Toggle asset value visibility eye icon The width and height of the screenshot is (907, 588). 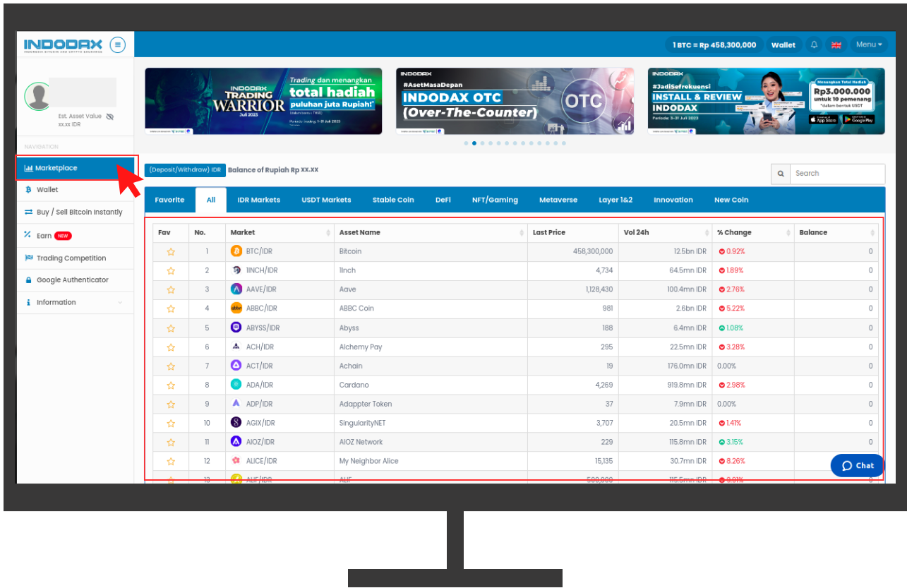[x=110, y=116]
